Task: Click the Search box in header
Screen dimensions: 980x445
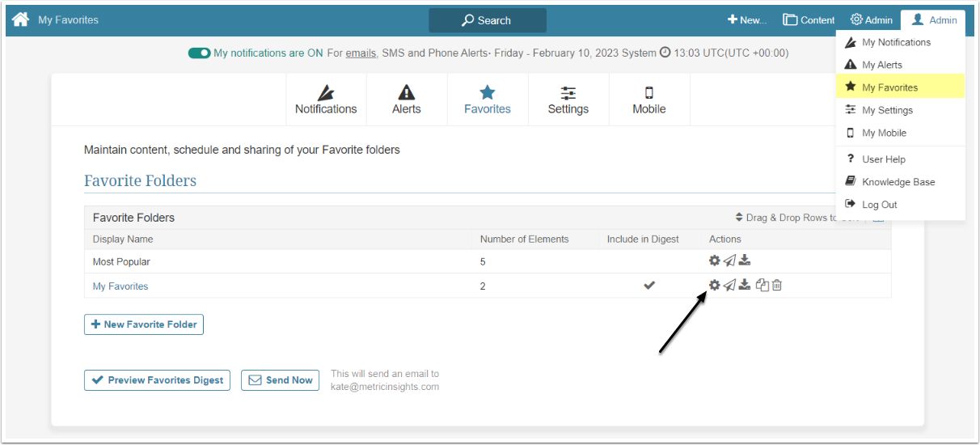Action: [487, 20]
